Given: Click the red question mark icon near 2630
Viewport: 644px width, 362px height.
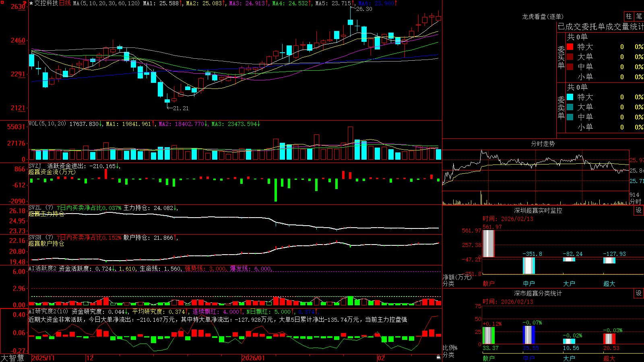Looking at the screenshot, I should click(x=25, y=3).
